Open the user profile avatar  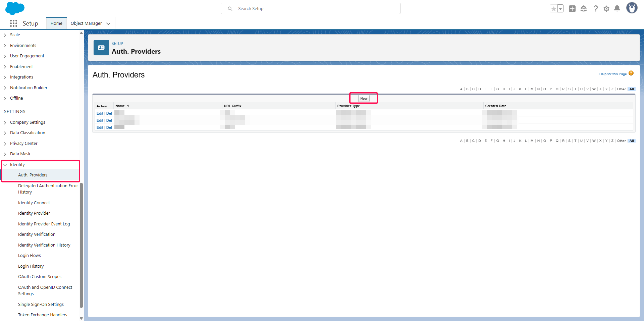(632, 8)
